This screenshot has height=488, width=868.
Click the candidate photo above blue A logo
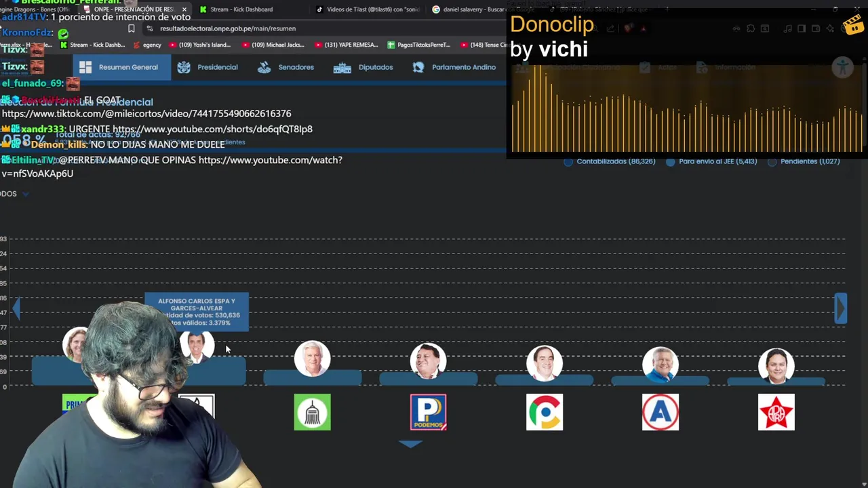coord(660,365)
